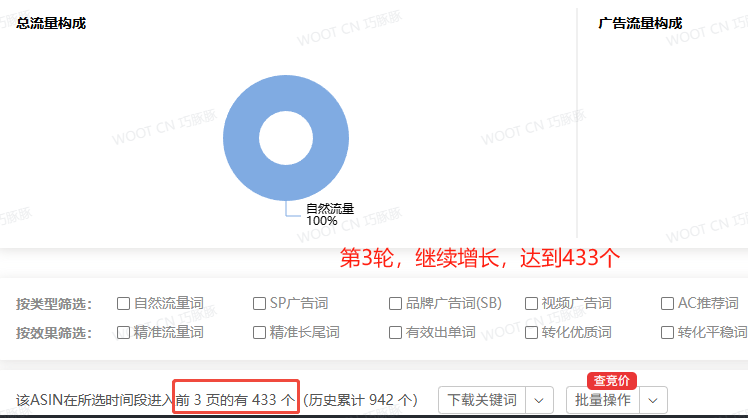Click the 批量操作 button
The height and width of the screenshot is (418, 748).
coord(603,400)
